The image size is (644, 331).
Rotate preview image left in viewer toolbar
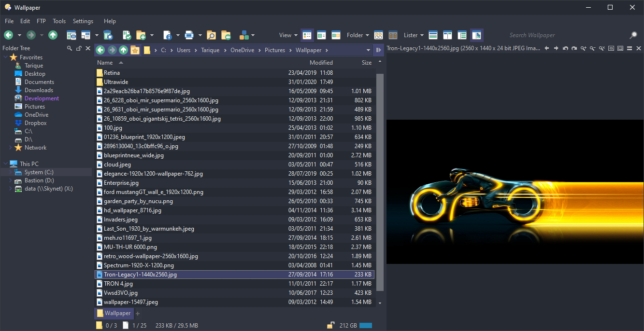tap(565, 48)
